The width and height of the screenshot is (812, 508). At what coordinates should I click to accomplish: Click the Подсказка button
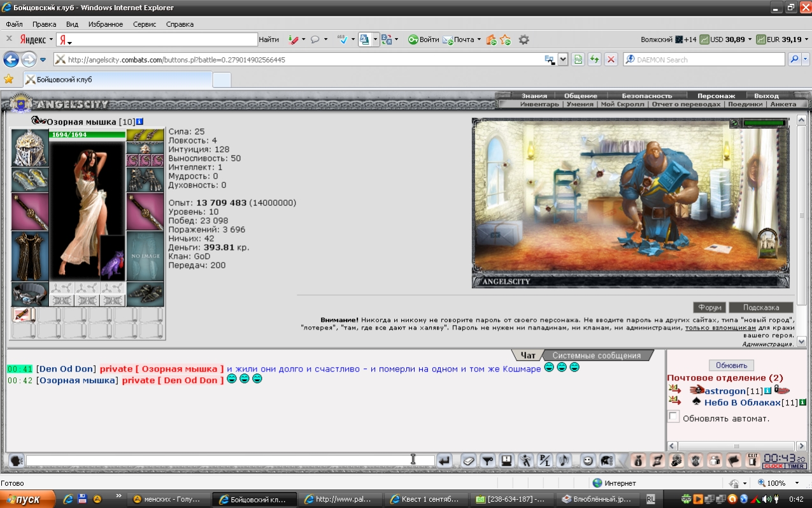coord(761,307)
